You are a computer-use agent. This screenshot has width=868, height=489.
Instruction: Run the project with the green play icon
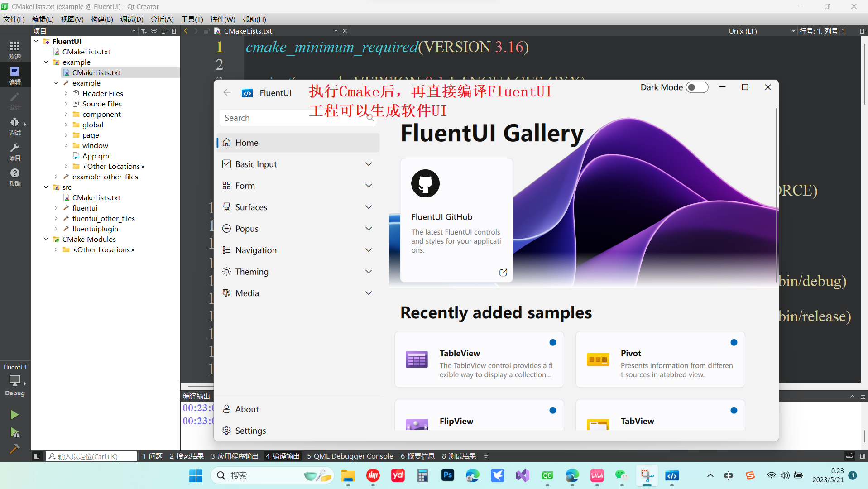click(x=15, y=415)
